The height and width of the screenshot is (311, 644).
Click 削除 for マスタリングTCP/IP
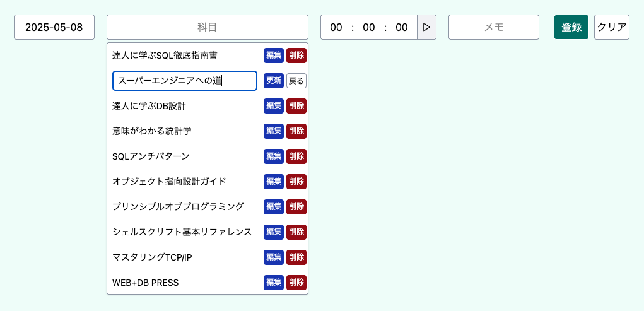296,257
